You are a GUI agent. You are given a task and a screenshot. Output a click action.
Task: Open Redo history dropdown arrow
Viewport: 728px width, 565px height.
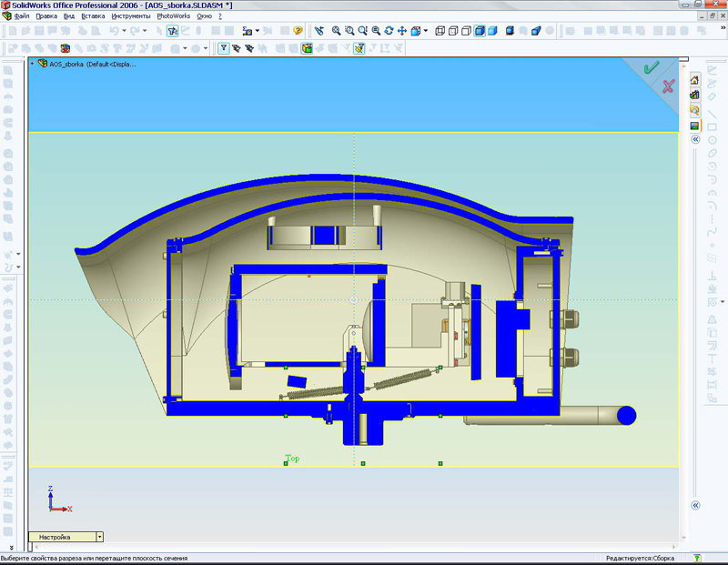point(145,31)
